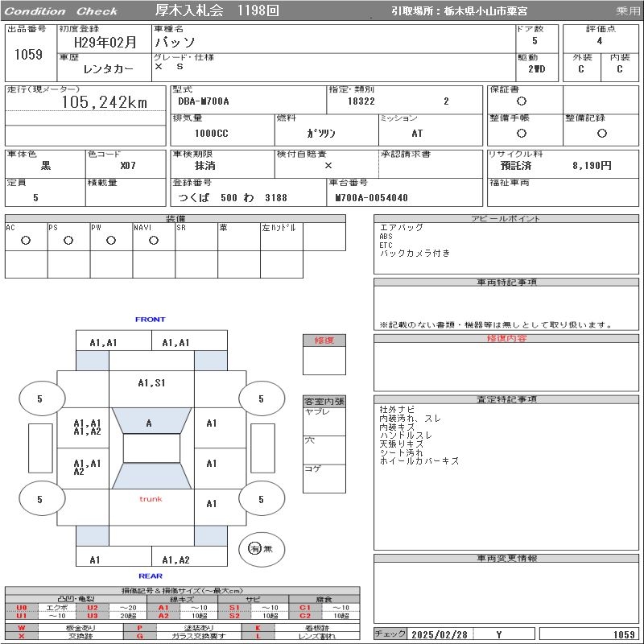Screen dimensions: 644x644
Task: Click the color code X07
Action: pos(128,166)
